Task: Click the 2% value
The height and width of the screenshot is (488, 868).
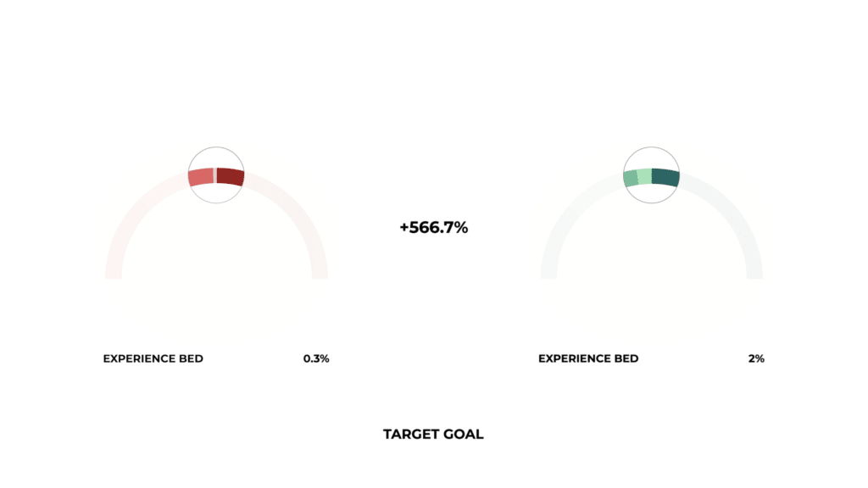Action: coord(756,358)
